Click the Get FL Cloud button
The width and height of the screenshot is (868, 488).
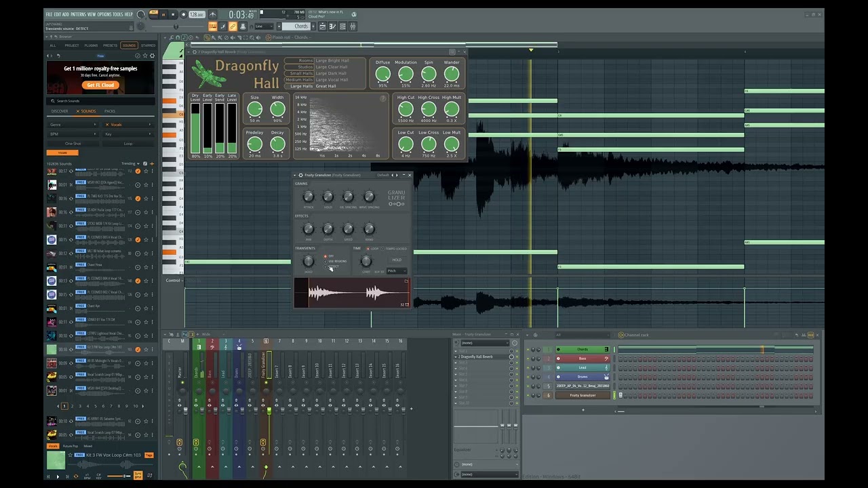point(100,85)
